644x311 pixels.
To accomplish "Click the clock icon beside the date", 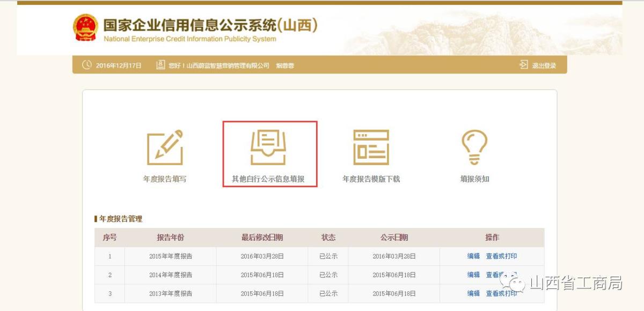I will coord(87,65).
